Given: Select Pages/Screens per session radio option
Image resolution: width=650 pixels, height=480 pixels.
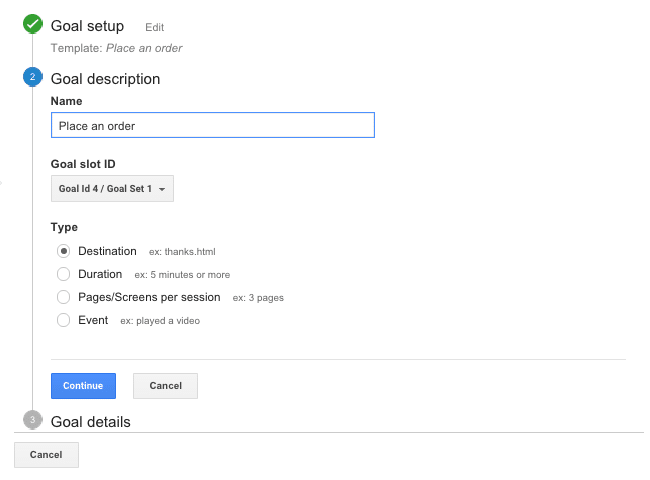Looking at the screenshot, I should [63, 297].
